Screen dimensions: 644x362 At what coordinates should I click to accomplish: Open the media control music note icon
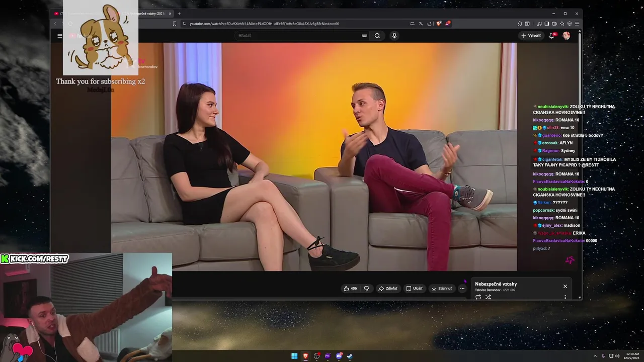539,24
